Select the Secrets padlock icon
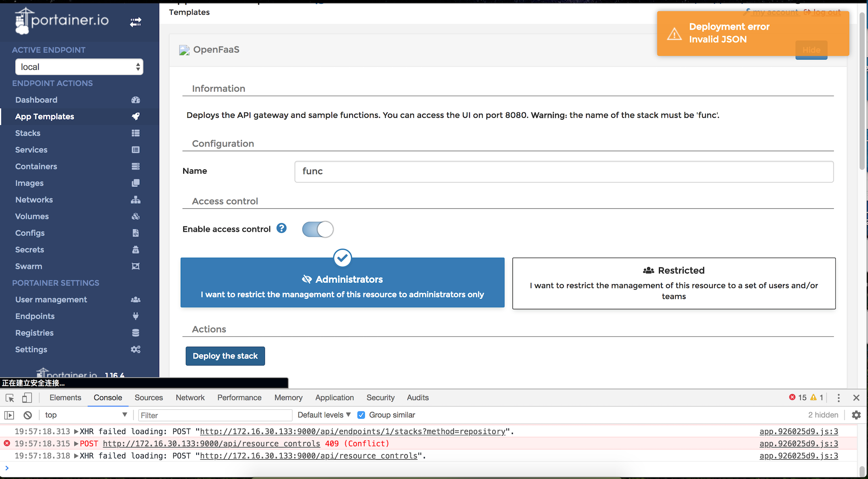Viewport: 868px width, 479px height. pyautogui.click(x=135, y=249)
